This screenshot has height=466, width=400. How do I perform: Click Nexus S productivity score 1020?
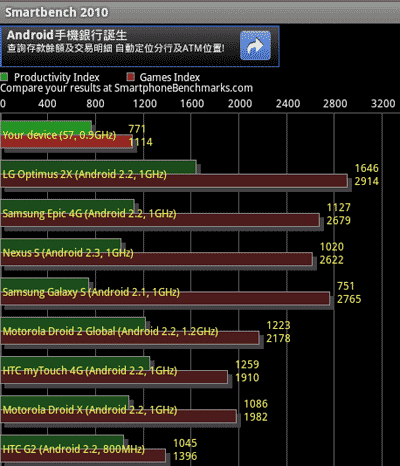pos(332,247)
